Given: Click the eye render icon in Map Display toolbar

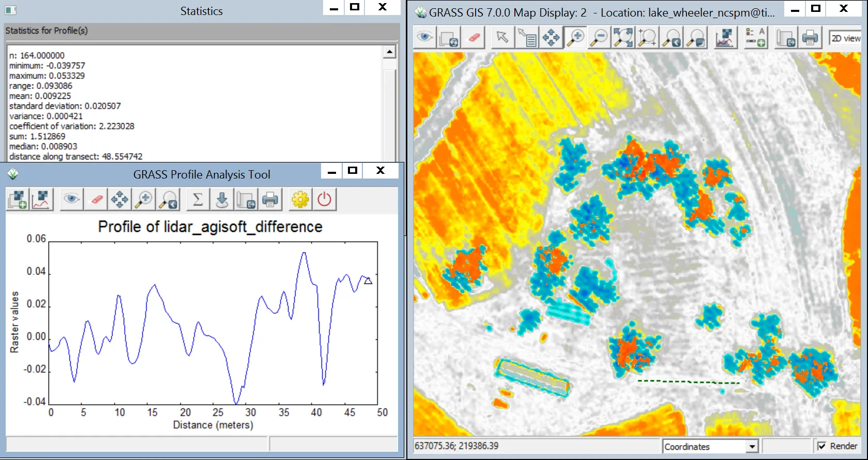Looking at the screenshot, I should 425,38.
